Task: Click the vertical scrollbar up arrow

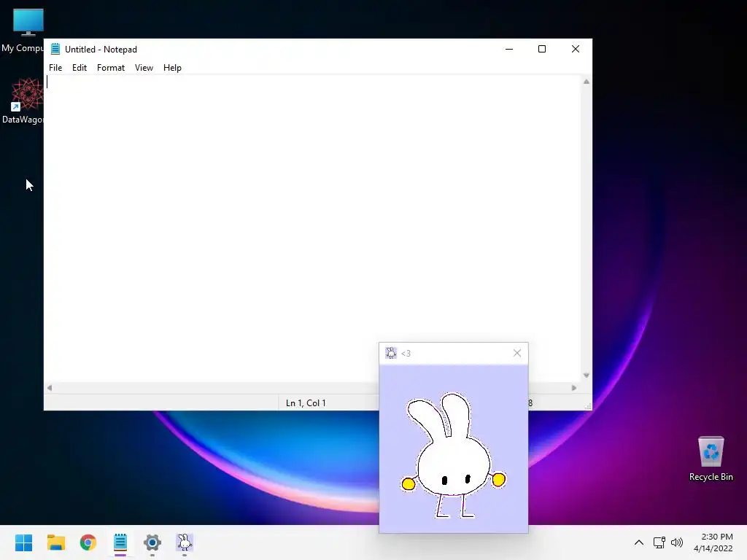Action: [587, 82]
